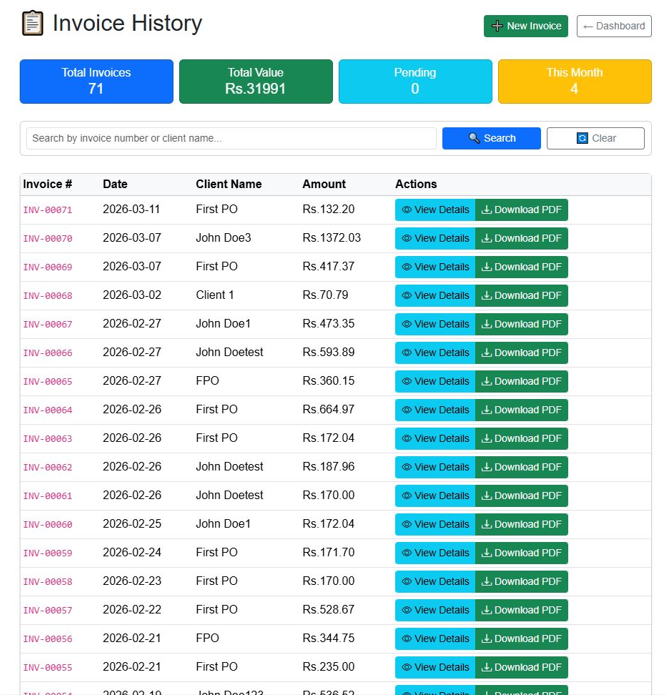Select client name Client 1

pyautogui.click(x=215, y=295)
